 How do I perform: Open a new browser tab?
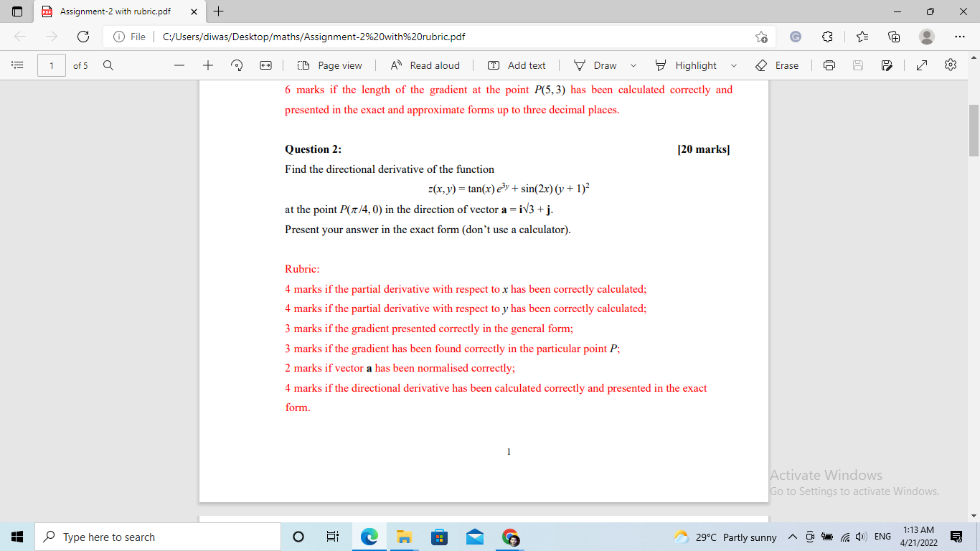[x=219, y=11]
